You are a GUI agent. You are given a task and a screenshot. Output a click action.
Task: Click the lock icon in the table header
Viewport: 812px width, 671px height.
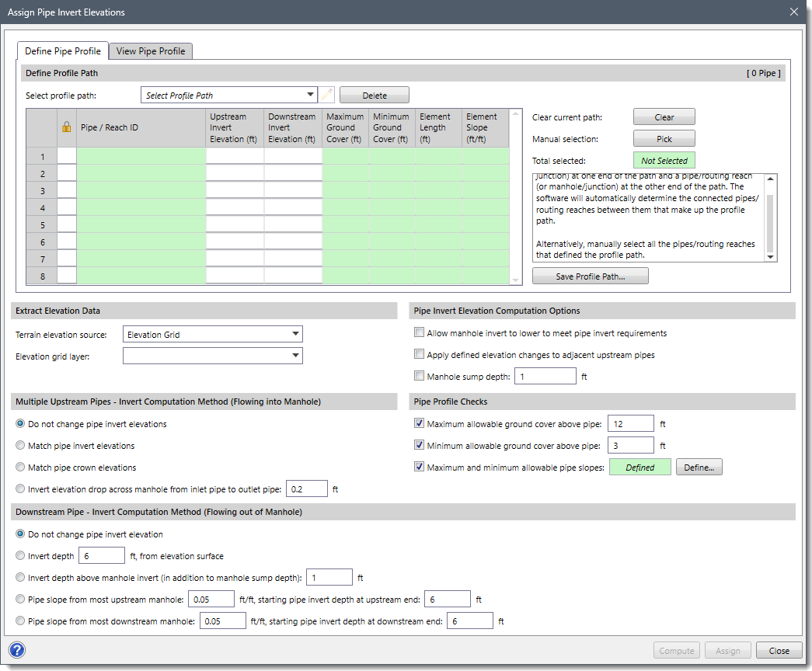(67, 127)
